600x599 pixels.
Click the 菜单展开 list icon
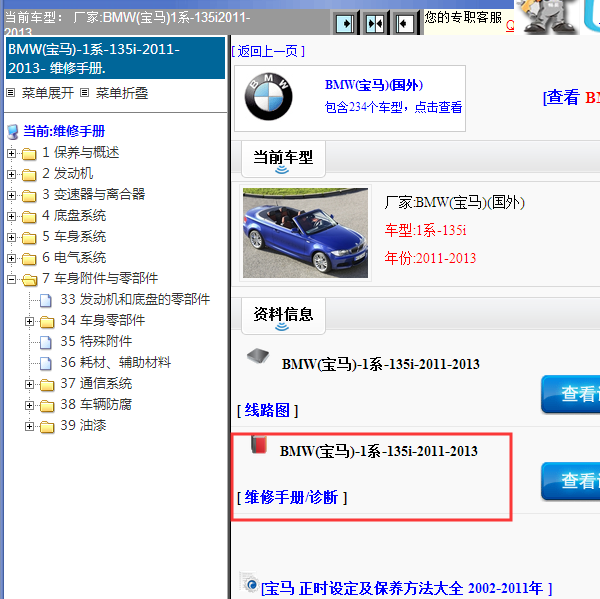click(11, 93)
